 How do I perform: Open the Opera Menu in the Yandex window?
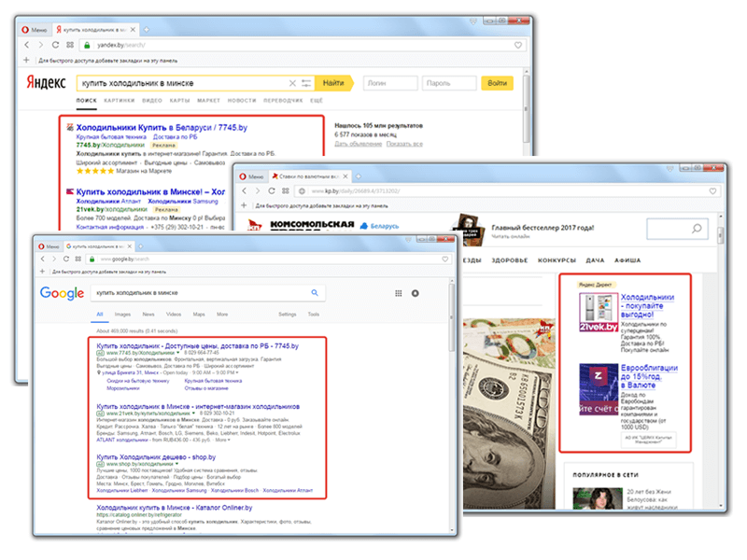[x=35, y=30]
